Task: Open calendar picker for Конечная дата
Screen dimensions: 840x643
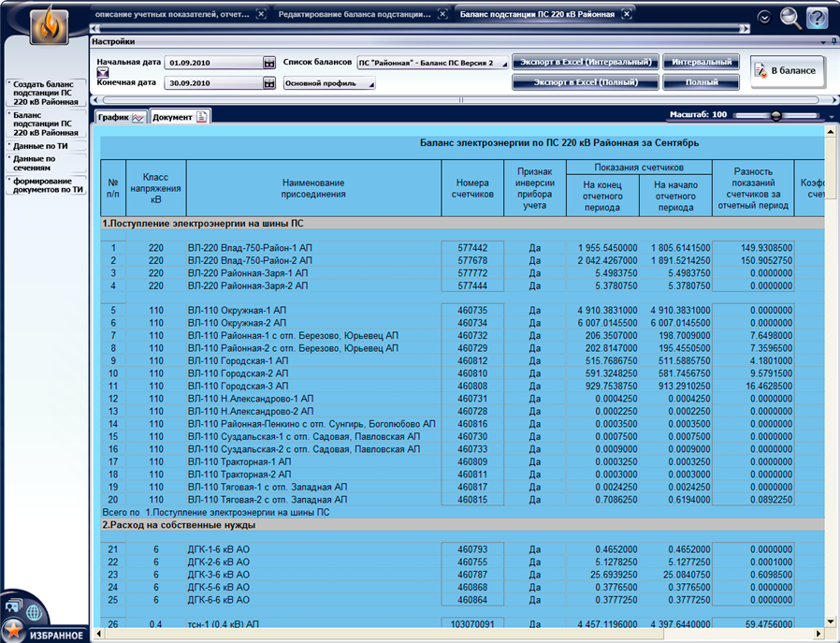Action: click(269, 83)
